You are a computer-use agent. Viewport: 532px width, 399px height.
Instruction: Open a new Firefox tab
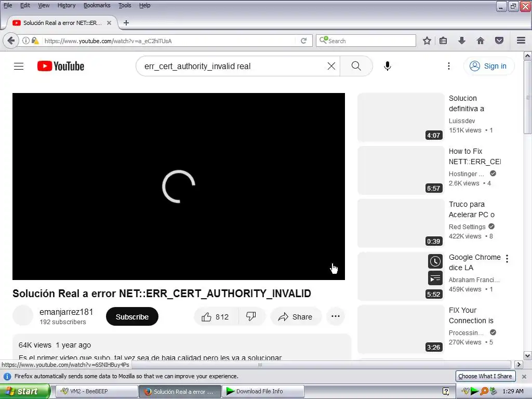tap(126, 23)
